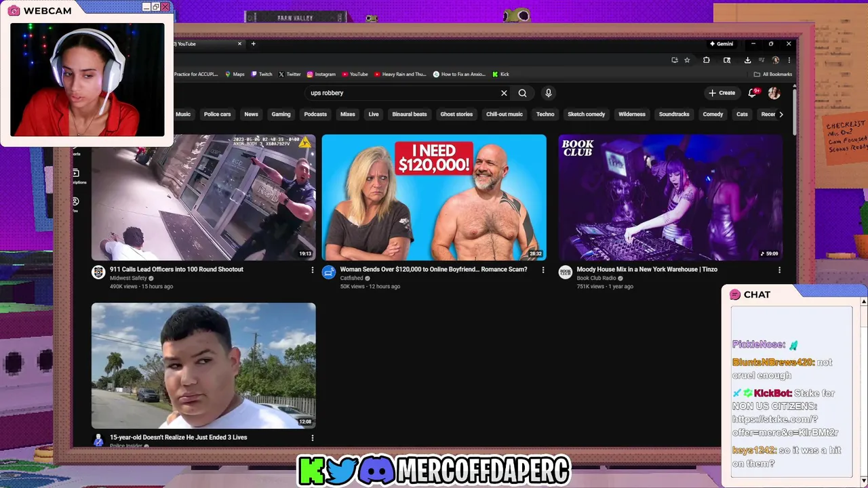Click Catfished channel avatar
This screenshot has height=488, width=868.
(329, 272)
